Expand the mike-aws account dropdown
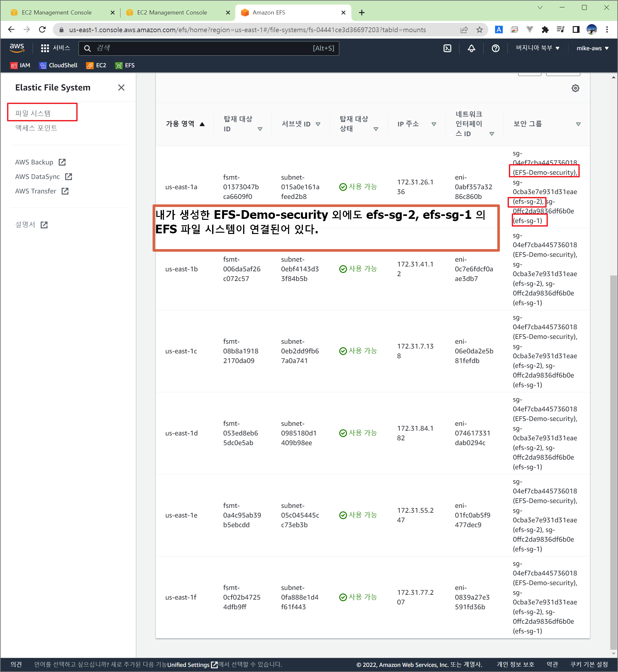The image size is (618, 672). point(592,48)
